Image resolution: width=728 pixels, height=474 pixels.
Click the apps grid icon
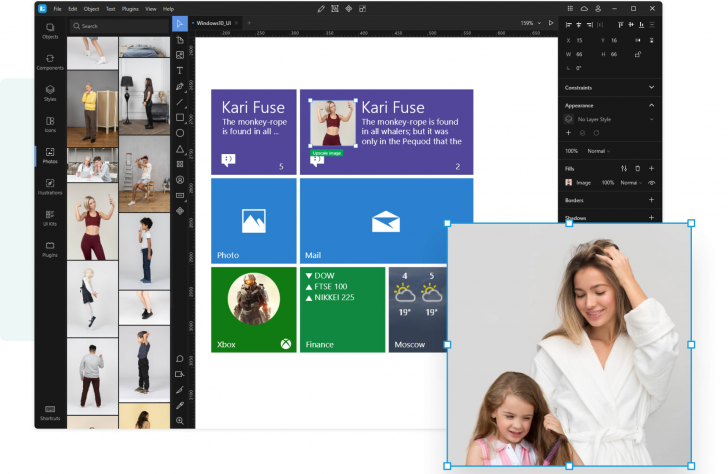coord(570,8)
